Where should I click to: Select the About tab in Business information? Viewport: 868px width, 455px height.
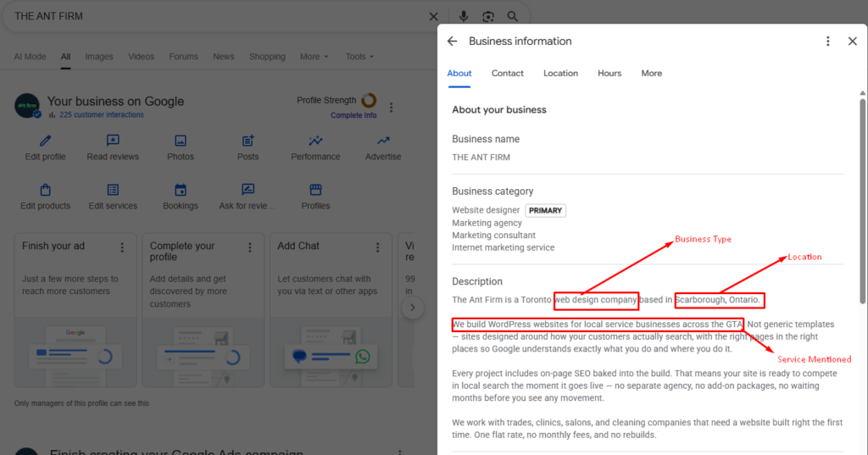[x=459, y=73]
